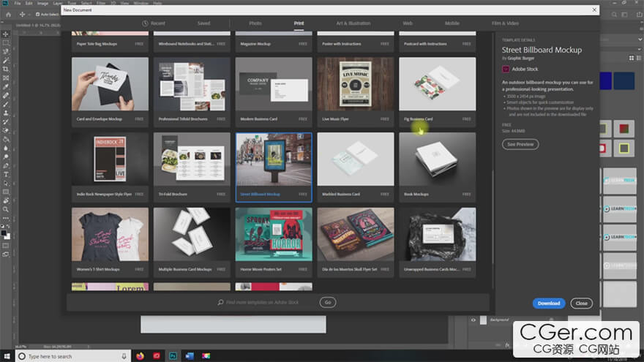Select the Rectangular Marquee tool

tap(6, 42)
